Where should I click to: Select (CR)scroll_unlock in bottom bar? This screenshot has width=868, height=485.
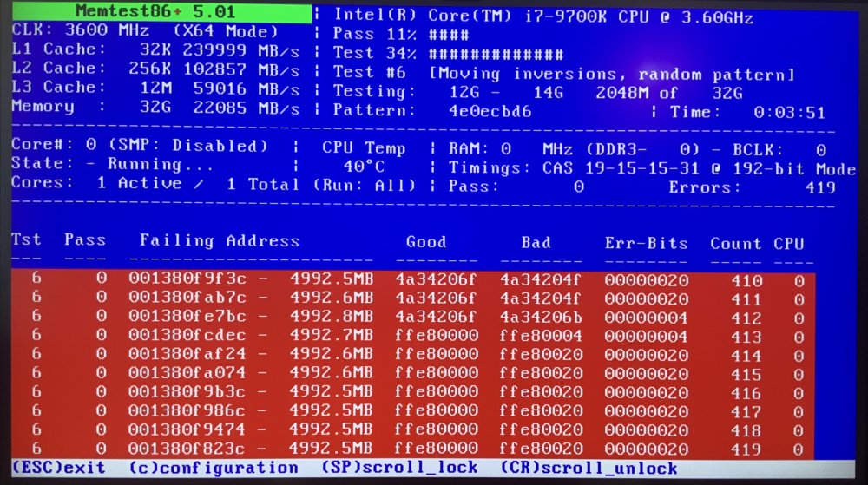pos(589,469)
